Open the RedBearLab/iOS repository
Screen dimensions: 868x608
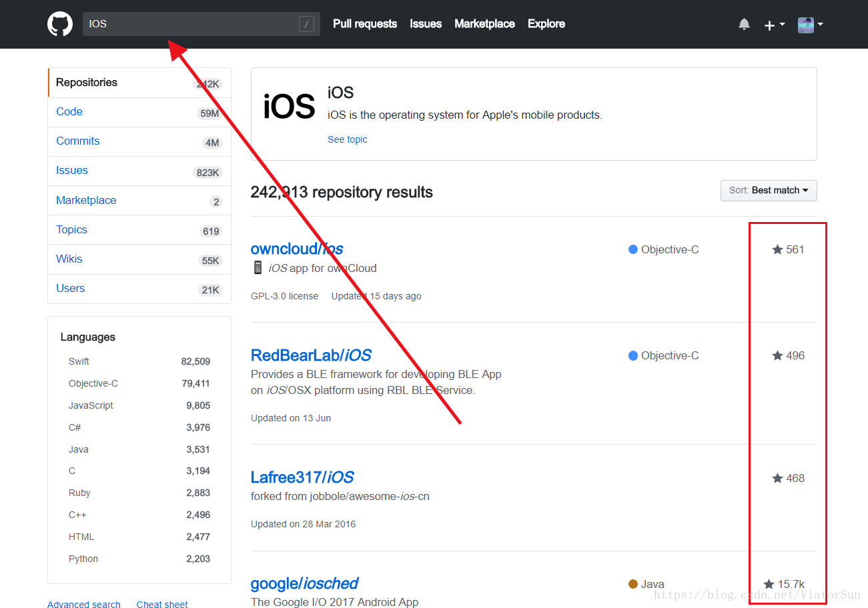coord(311,355)
